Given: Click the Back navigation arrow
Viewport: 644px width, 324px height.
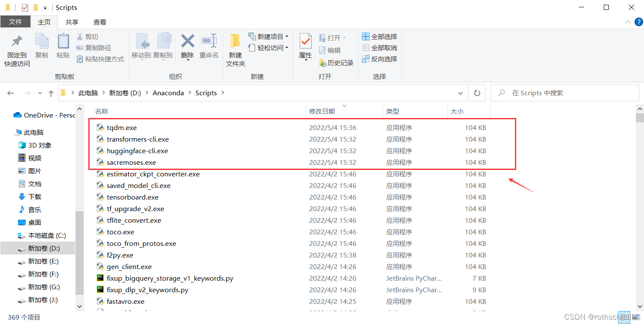Looking at the screenshot, I should pos(11,93).
